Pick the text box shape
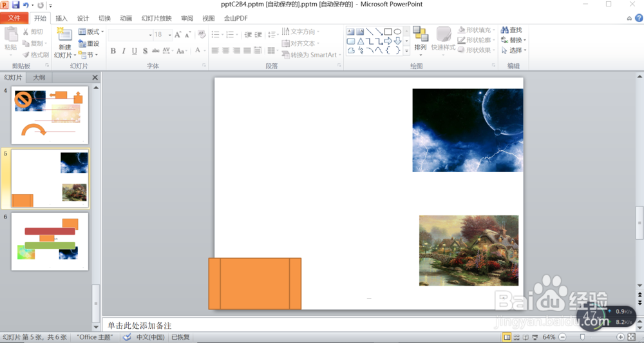 point(350,32)
